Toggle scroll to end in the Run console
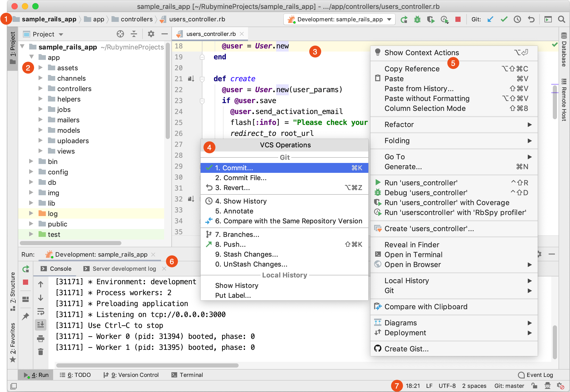570x392 pixels. [41, 325]
